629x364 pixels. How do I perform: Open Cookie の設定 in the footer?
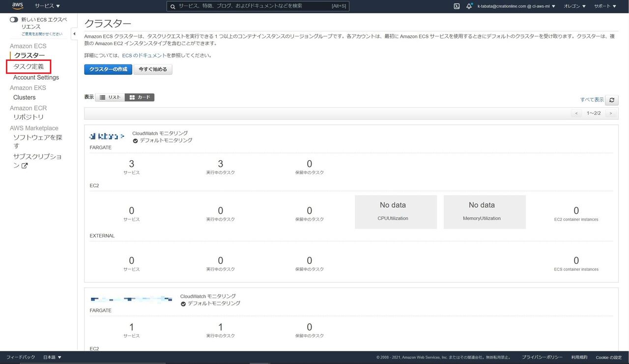pos(608,357)
